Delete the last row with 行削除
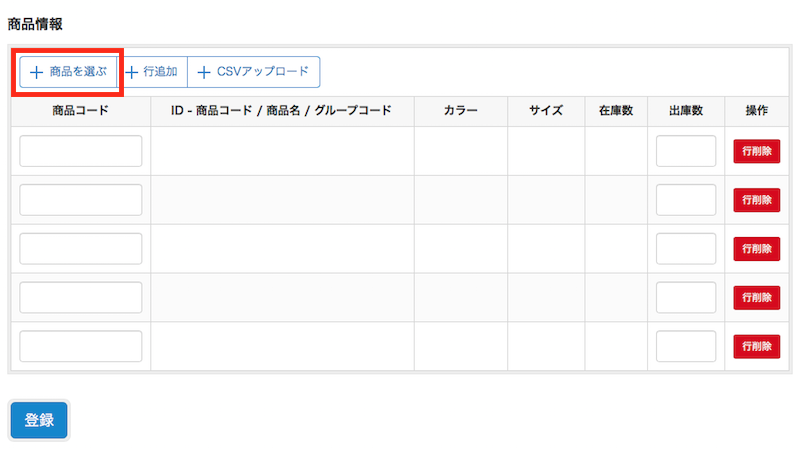 pos(757,346)
